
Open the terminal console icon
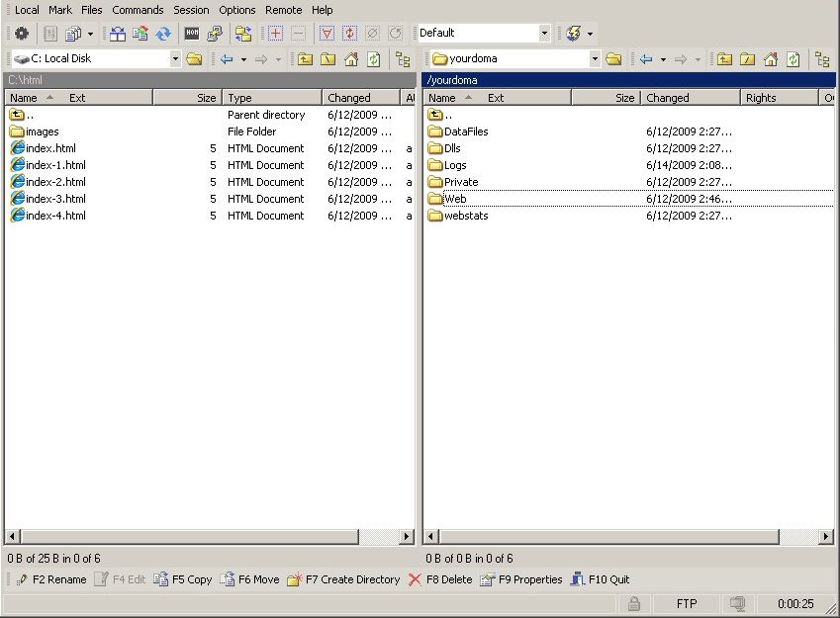pos(192,34)
